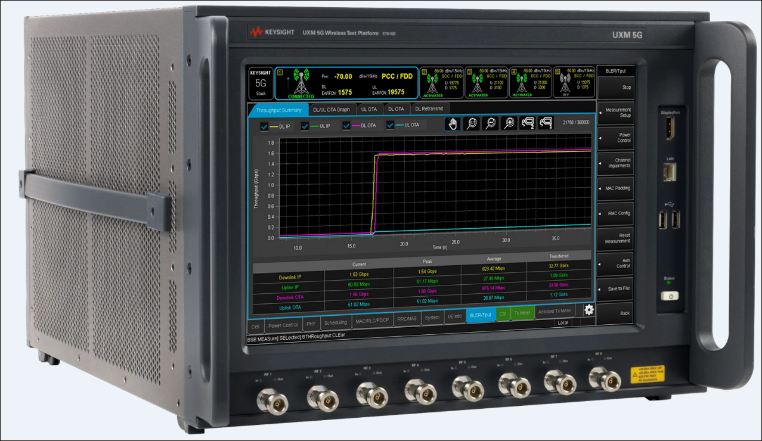
Task: Click the Uplink OTA row label
Action: pos(290,307)
